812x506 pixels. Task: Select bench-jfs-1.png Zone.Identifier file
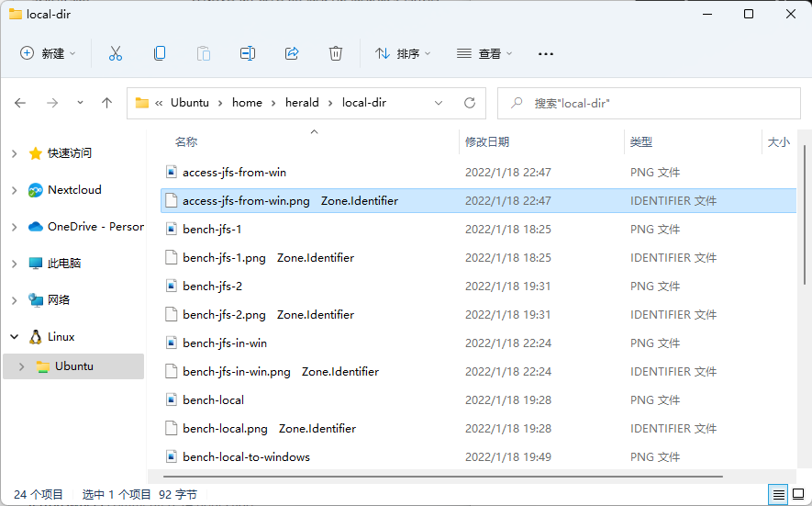pyautogui.click(x=479, y=258)
